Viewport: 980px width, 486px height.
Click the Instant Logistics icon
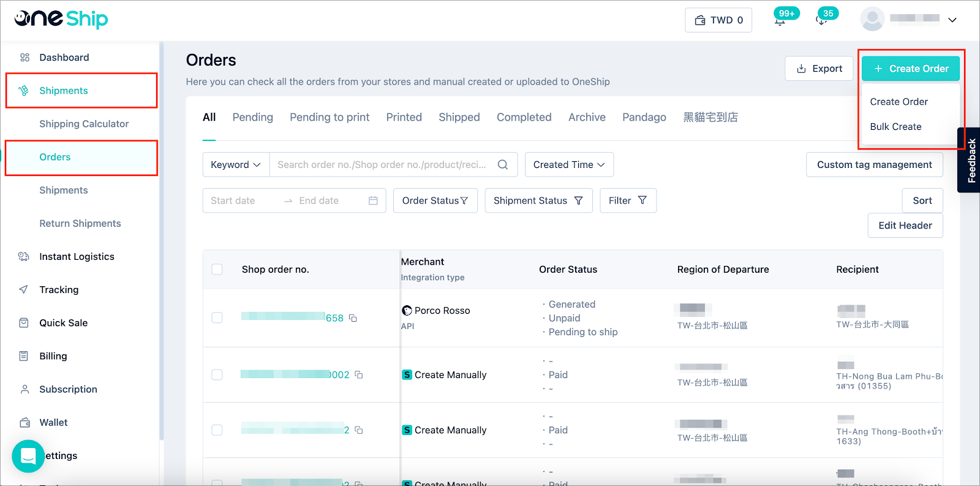24,256
